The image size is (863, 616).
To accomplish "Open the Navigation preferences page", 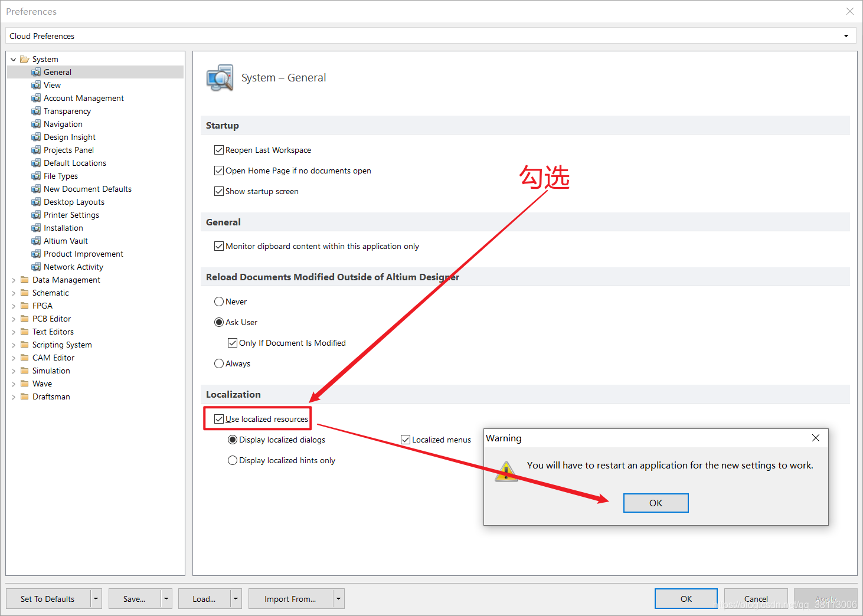I will (x=63, y=124).
